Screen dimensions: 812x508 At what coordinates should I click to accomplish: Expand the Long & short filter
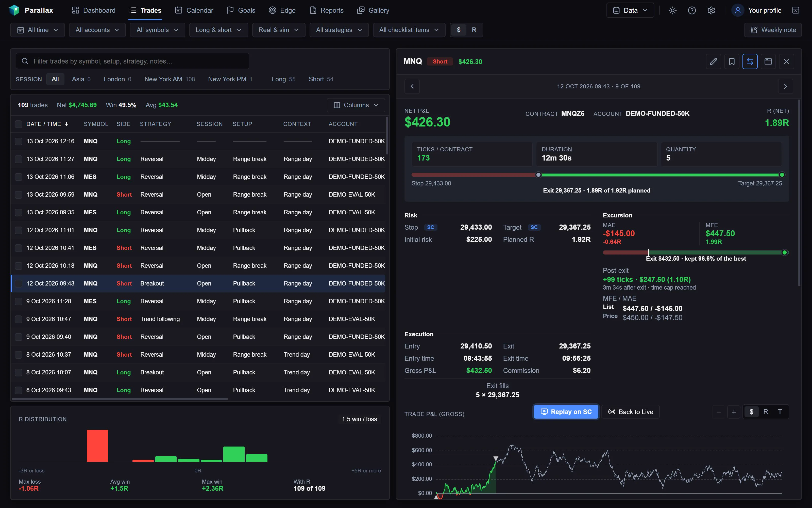[x=218, y=30]
